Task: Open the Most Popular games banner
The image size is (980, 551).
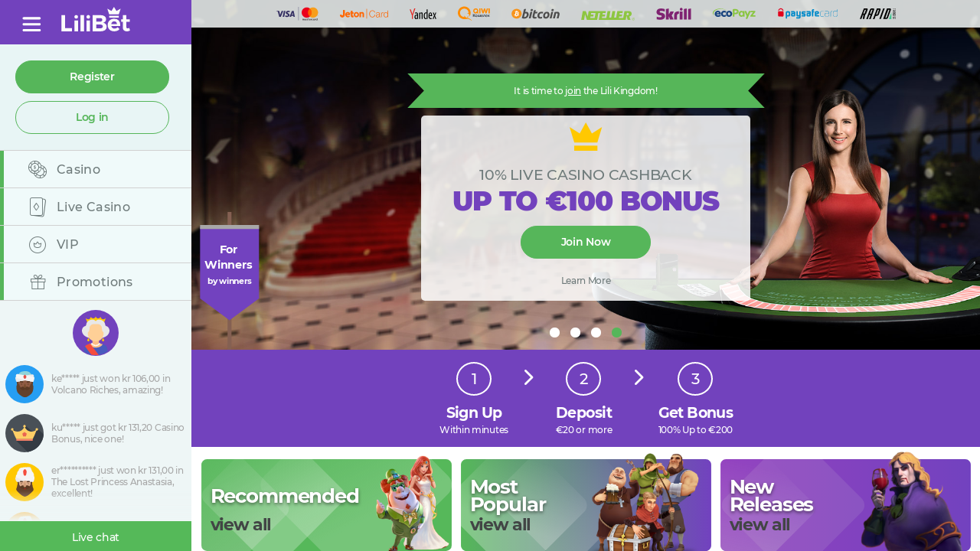Action: click(586, 505)
